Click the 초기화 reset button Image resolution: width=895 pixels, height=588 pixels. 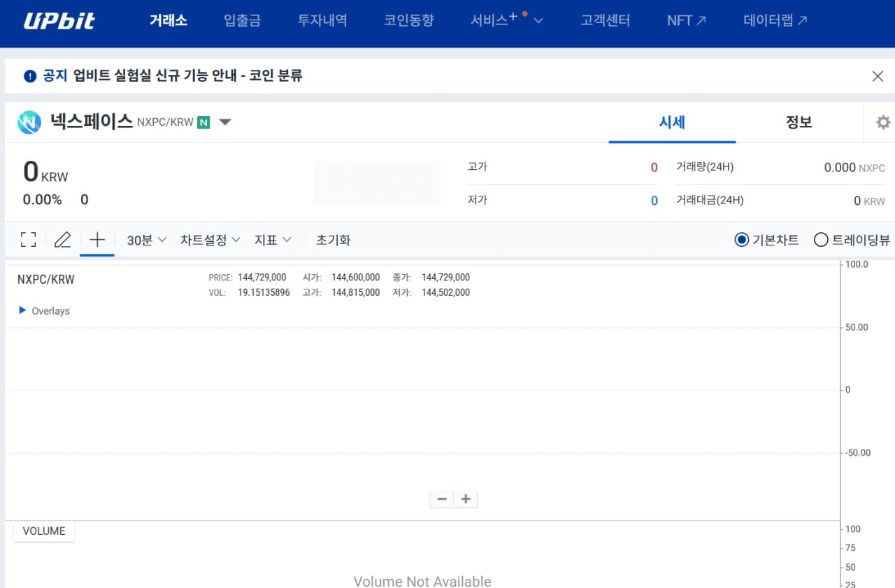click(333, 240)
